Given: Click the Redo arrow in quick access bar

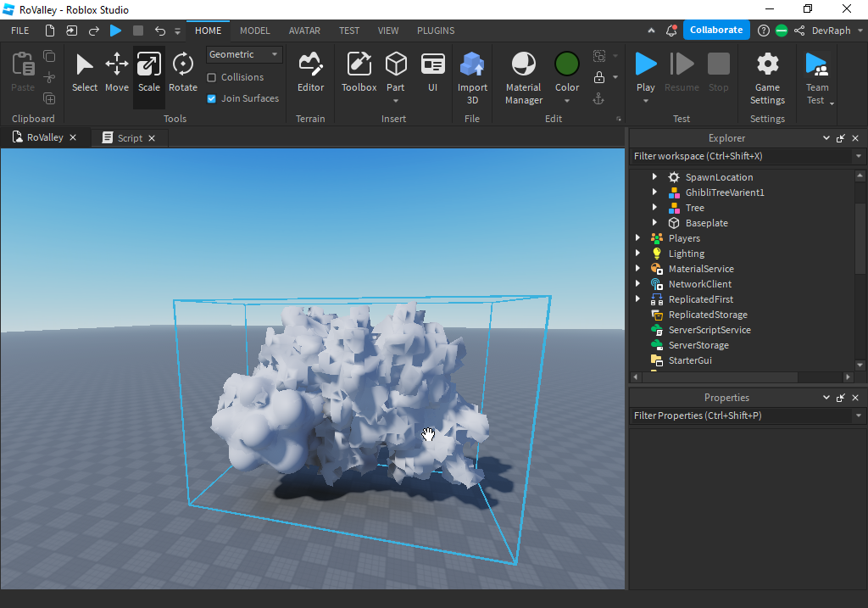Looking at the screenshot, I should pyautogui.click(x=93, y=31).
